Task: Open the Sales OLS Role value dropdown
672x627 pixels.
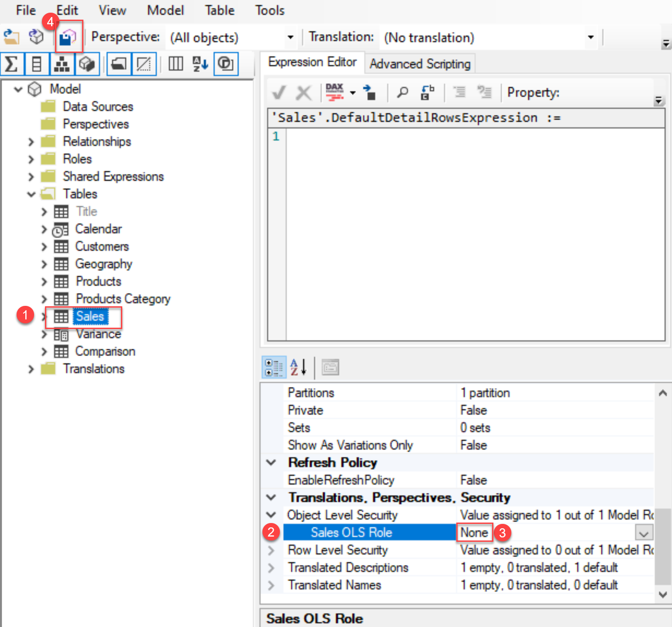Action: click(644, 533)
